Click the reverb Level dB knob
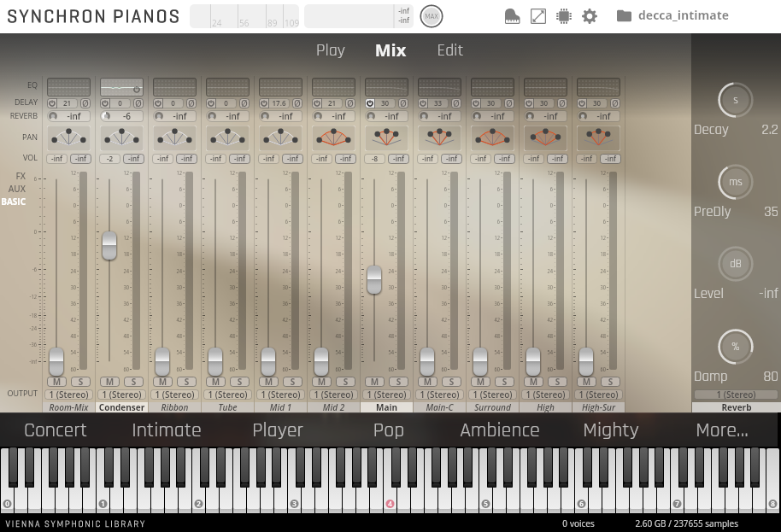 tap(736, 264)
